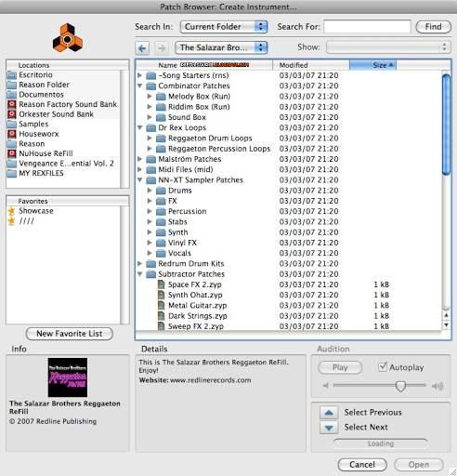Image resolution: width=457 pixels, height=476 pixels.
Task: Click the Redrum Drum Kits folder icon
Action: tap(150, 264)
